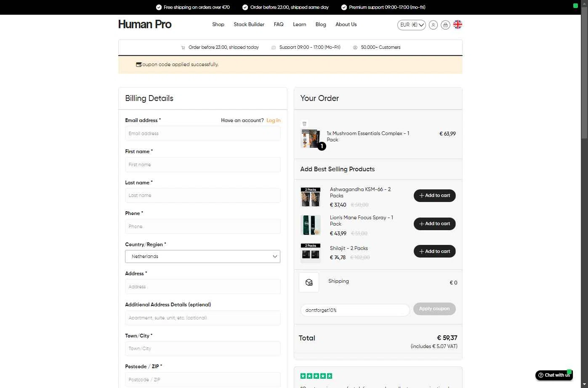
Task: Click the Free shipping on orders over €70 banner
Action: tap(193, 7)
